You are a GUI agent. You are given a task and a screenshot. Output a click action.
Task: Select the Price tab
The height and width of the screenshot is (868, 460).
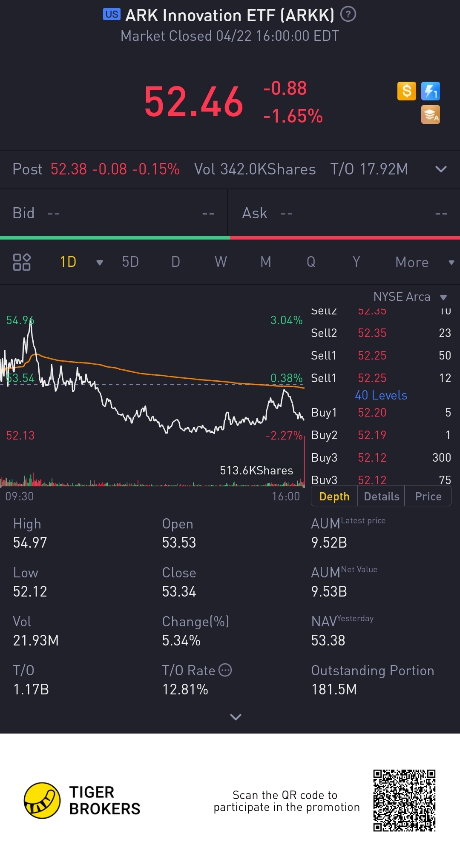coord(428,497)
